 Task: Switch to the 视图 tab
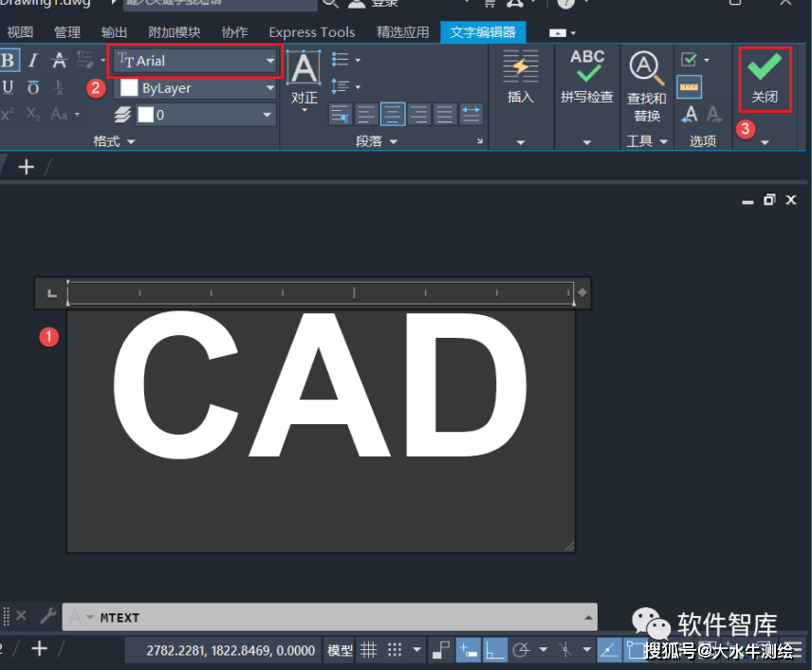20,32
